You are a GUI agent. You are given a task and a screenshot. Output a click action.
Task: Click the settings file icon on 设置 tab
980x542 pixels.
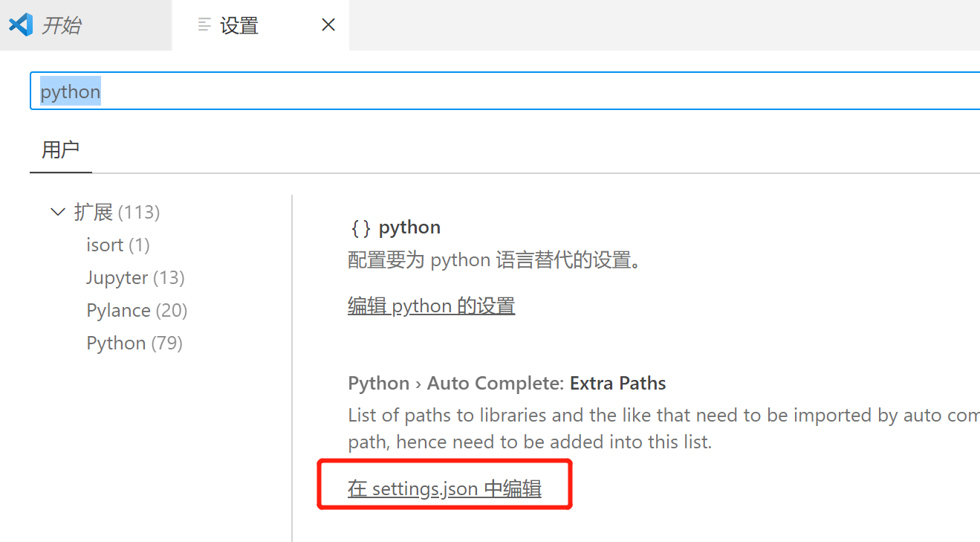tap(204, 25)
